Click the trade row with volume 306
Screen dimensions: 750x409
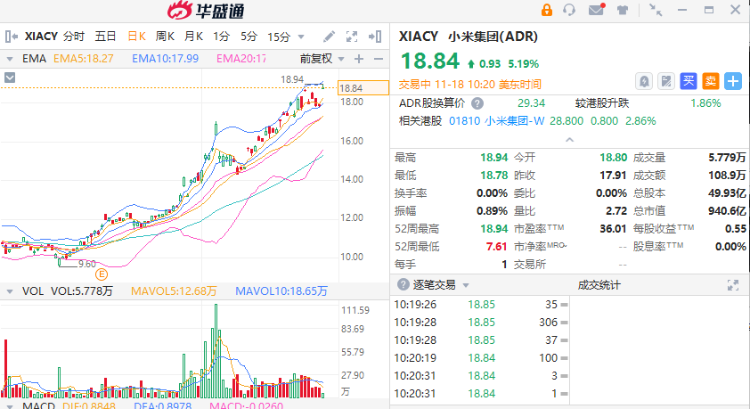click(x=480, y=322)
